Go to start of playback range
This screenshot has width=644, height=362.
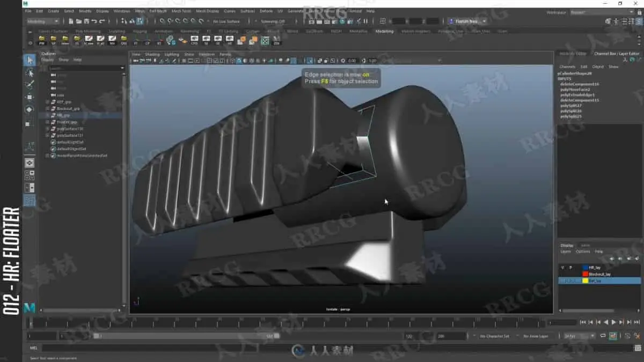583,322
